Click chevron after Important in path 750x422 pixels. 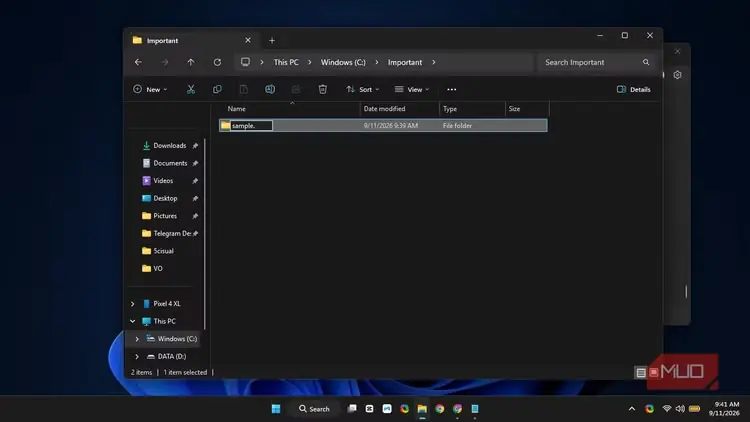click(x=433, y=62)
